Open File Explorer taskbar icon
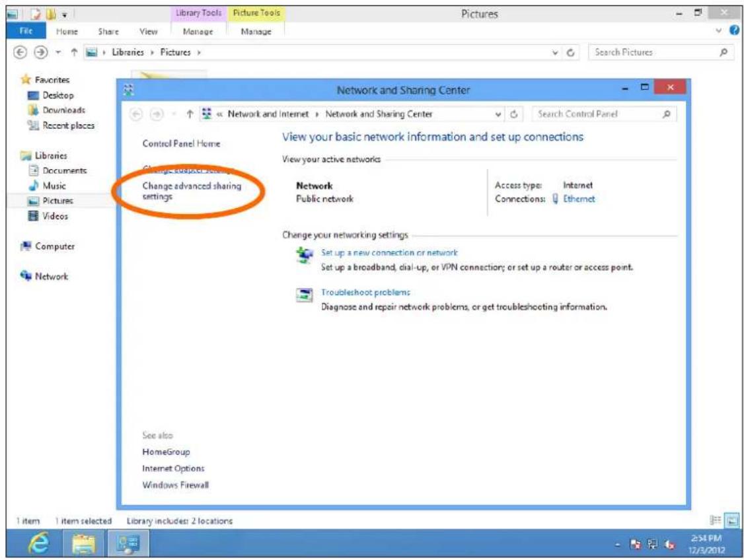The width and height of the screenshot is (744, 560). coord(83,543)
